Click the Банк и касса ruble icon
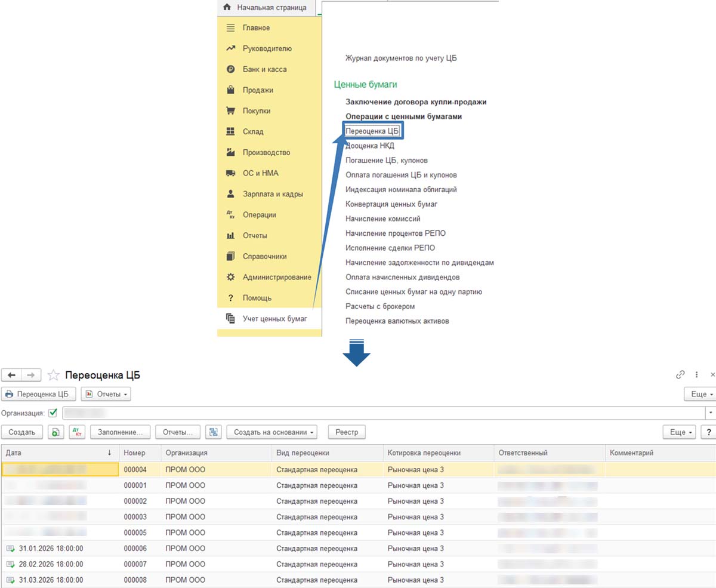716x588 pixels. coord(231,69)
